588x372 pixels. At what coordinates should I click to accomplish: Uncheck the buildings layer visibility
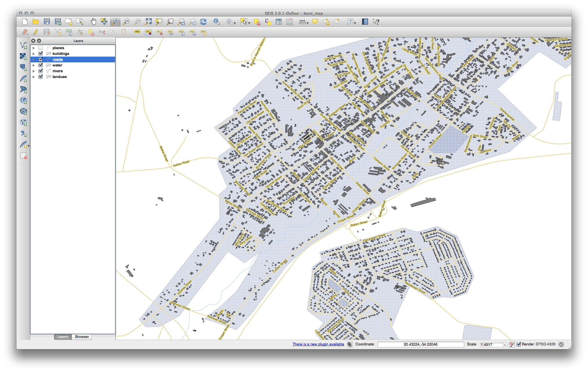coord(40,54)
